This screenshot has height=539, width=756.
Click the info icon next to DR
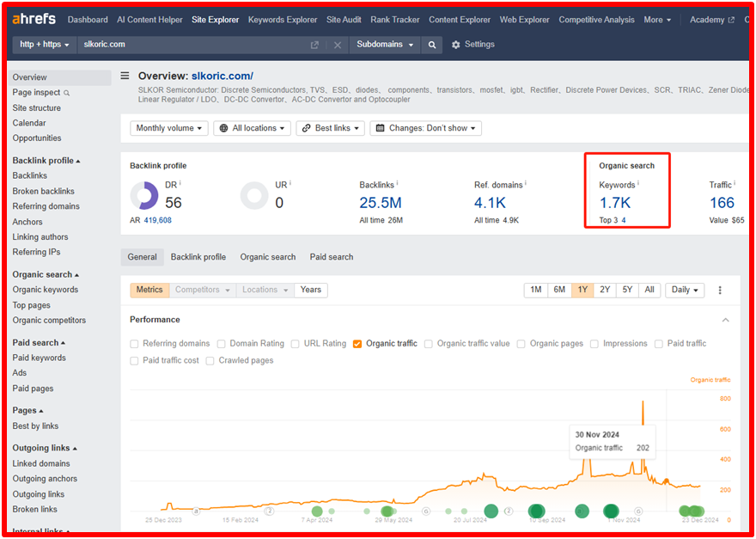[x=180, y=183]
